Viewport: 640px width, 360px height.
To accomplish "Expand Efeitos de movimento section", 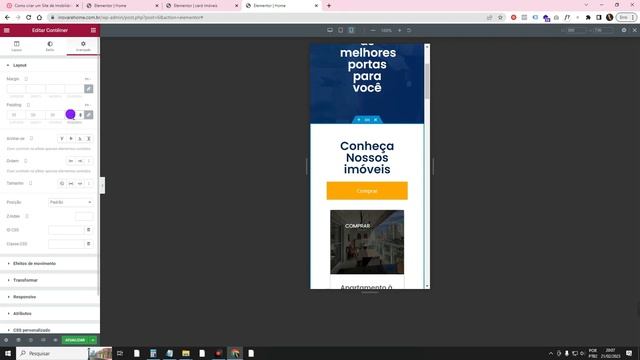I will (34, 264).
